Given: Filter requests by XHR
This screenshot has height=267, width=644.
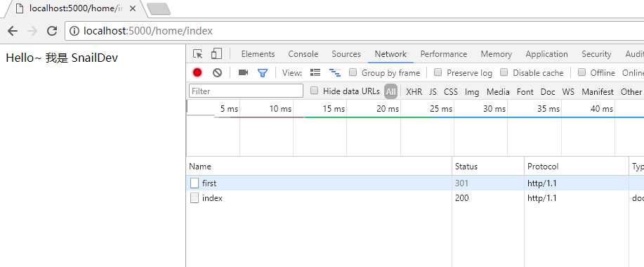Looking at the screenshot, I should pos(414,91).
